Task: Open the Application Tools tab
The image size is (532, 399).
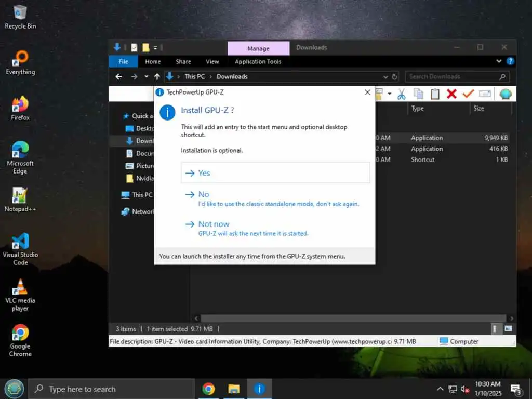Action: point(258,62)
